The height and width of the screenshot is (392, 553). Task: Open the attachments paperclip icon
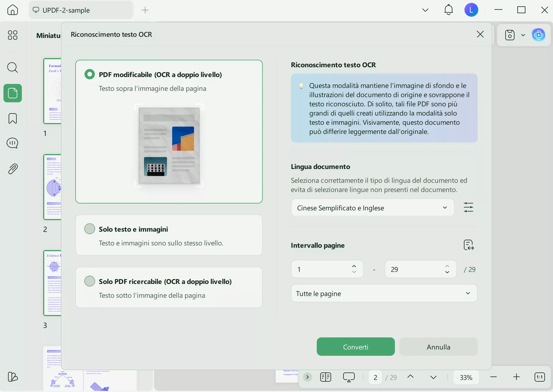12,169
